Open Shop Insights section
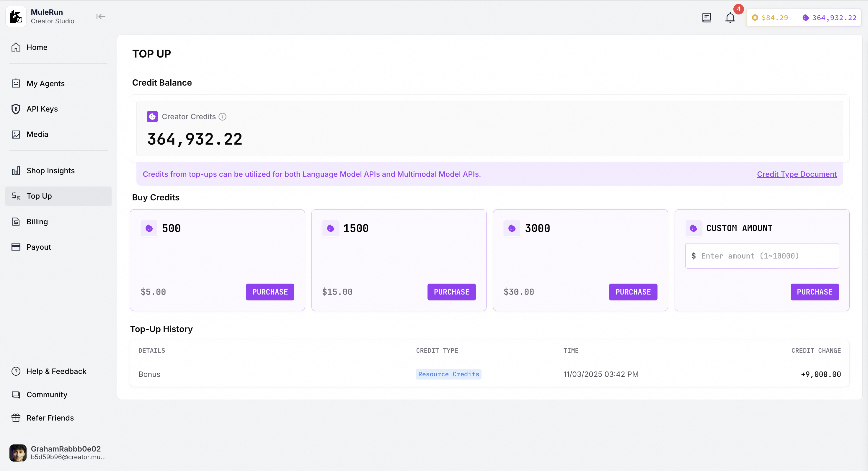 [x=50, y=171]
